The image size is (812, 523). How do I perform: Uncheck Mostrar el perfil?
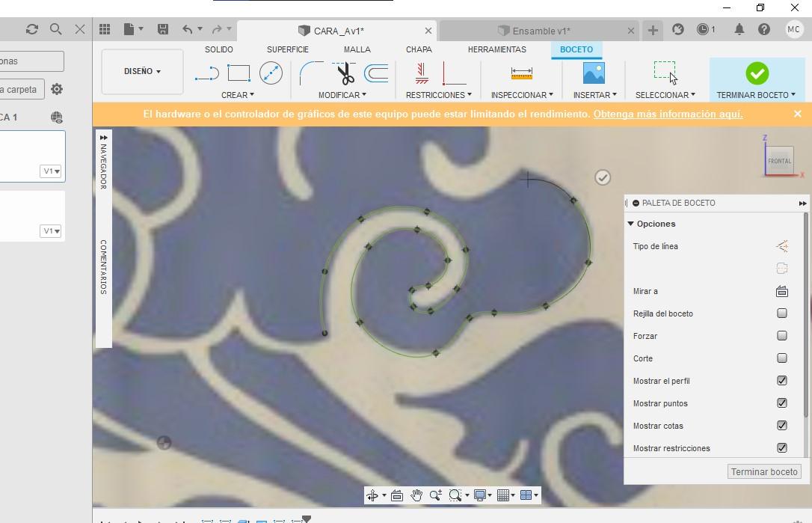(x=782, y=380)
